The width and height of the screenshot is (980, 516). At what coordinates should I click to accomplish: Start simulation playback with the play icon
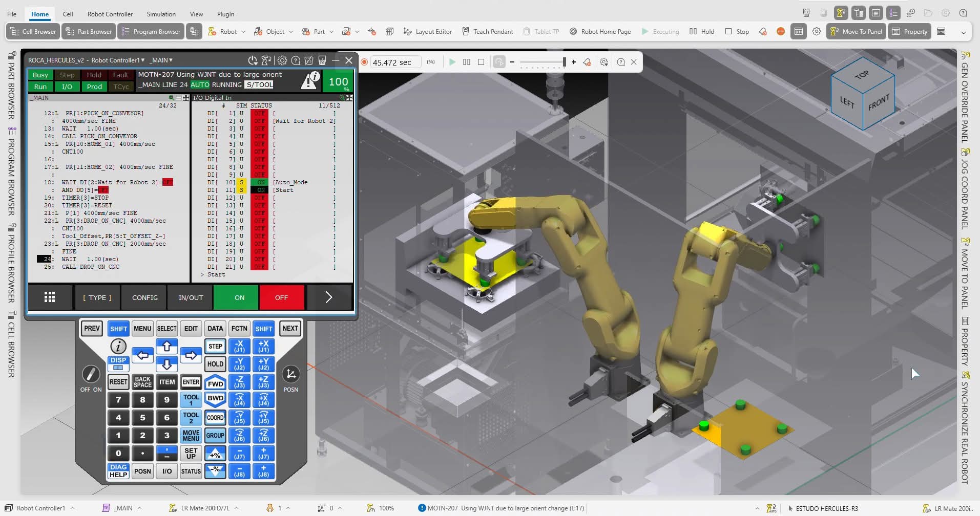[452, 62]
